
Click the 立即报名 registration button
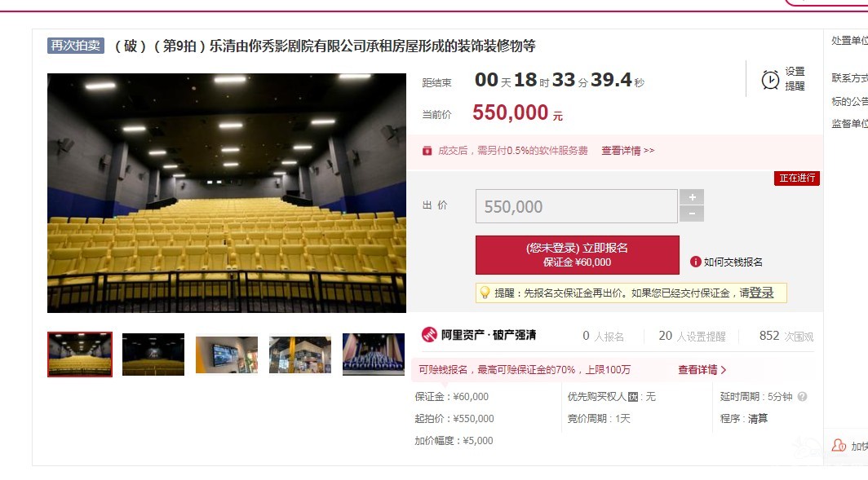577,255
